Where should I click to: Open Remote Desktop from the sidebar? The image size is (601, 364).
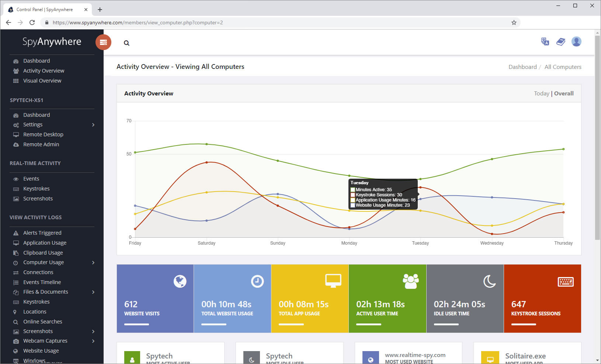(x=43, y=134)
